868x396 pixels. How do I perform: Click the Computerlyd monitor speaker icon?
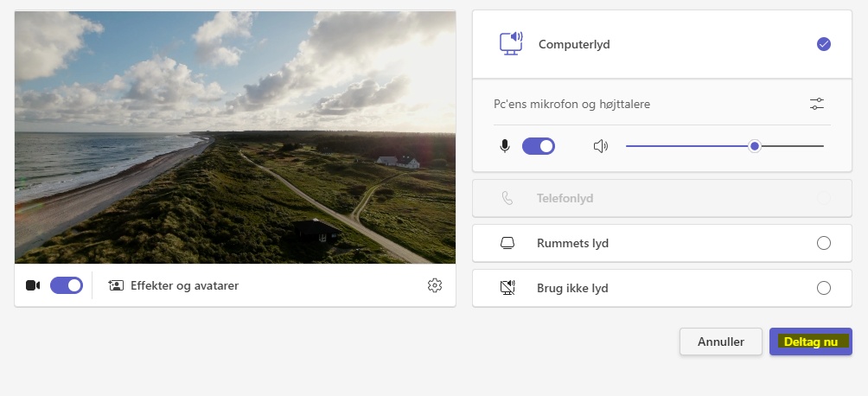point(511,44)
